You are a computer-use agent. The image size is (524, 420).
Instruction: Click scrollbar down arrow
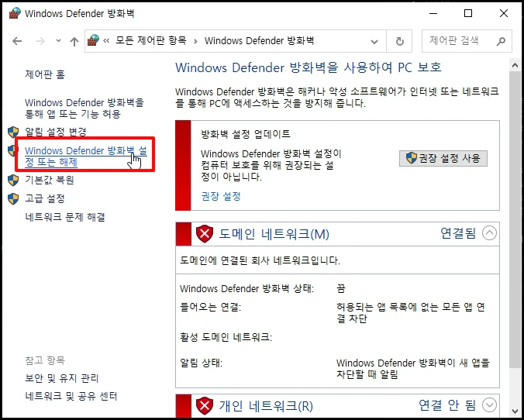(515, 411)
